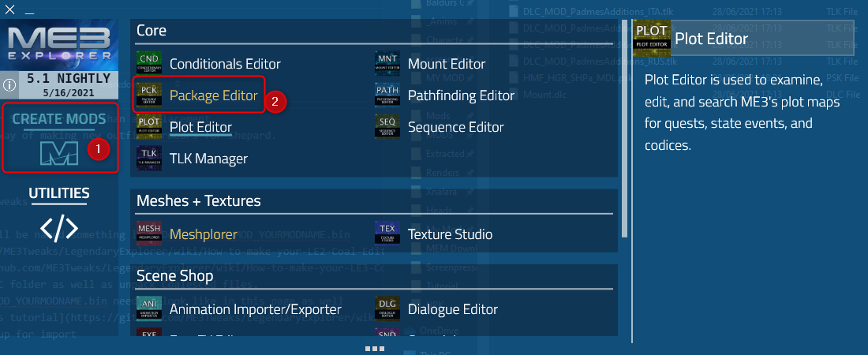Viewport: 868px width, 355px height.
Task: Click the Plot Editor PLOT icon in Core list
Action: [x=148, y=127]
